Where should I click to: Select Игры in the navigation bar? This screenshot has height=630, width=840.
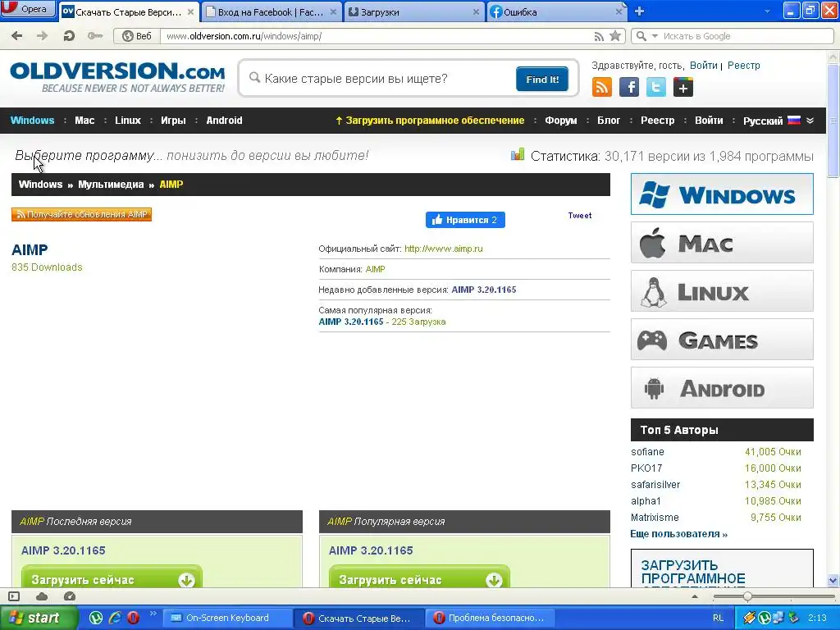173,121
